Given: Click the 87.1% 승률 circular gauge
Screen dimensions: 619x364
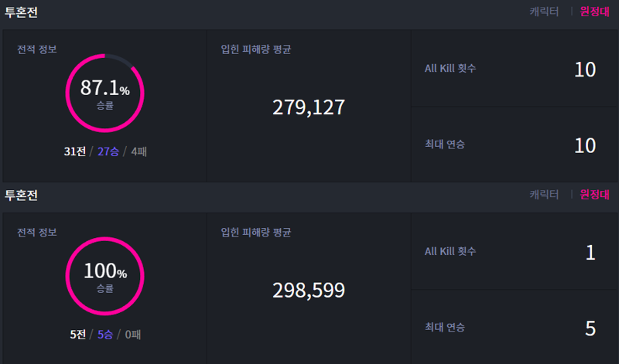Looking at the screenshot, I should coord(104,94).
